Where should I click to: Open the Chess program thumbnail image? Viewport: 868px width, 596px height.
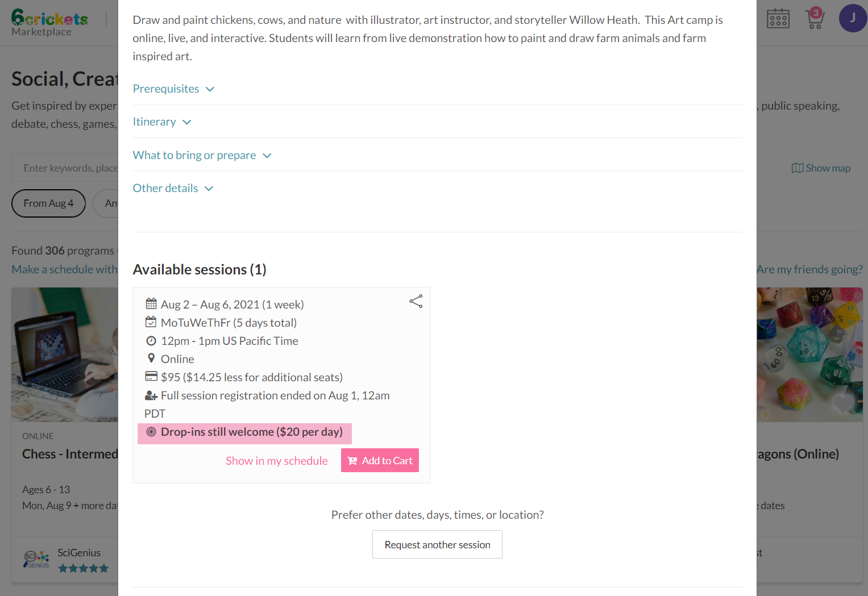pos(65,355)
